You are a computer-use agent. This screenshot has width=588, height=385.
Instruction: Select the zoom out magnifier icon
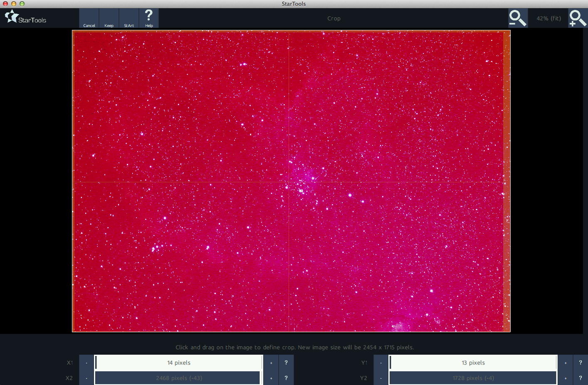coord(517,18)
